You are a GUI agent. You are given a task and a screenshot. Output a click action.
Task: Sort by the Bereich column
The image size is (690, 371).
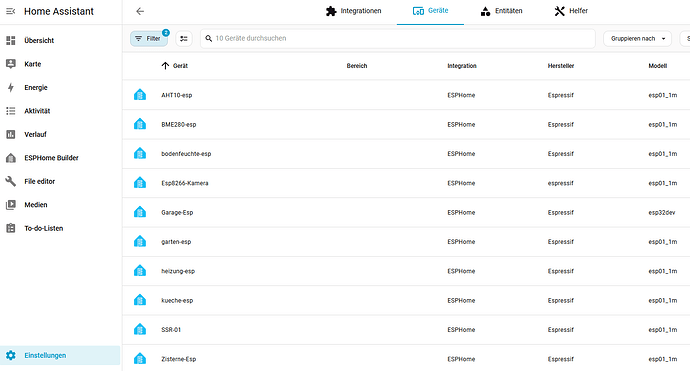point(356,66)
